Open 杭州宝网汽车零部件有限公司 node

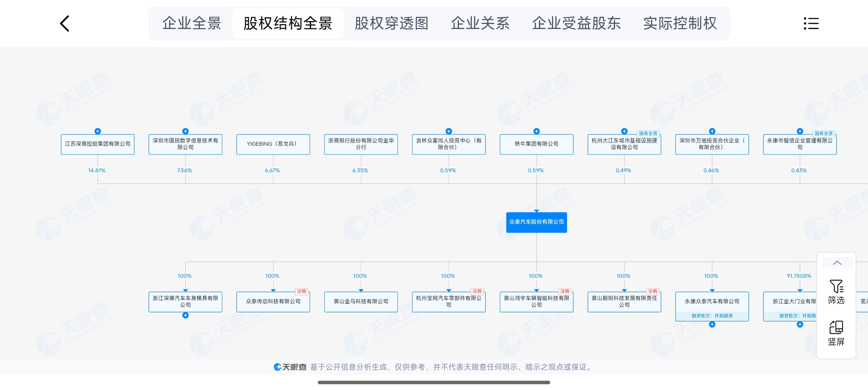tap(449, 302)
